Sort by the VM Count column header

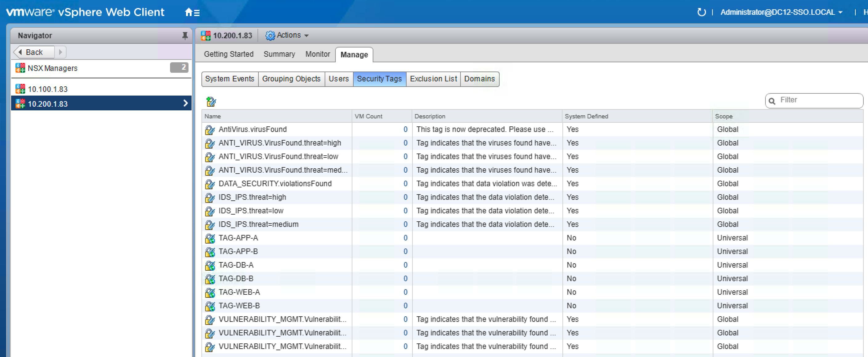pos(368,116)
